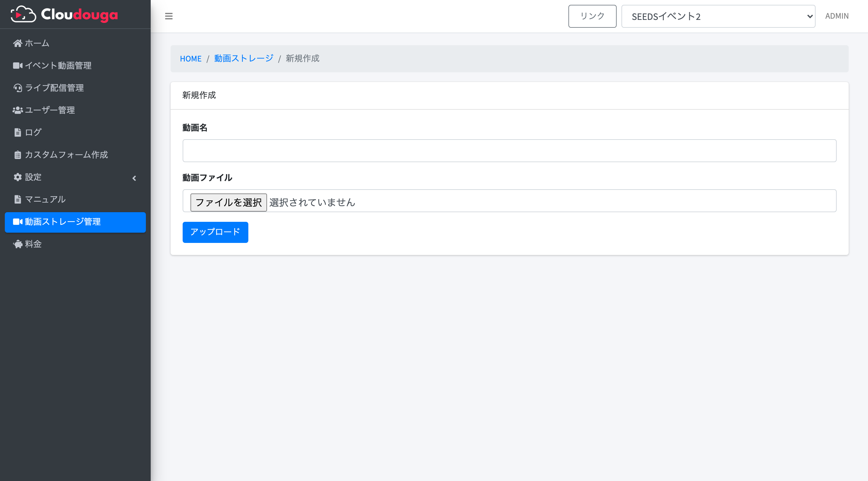Click the 動画ファイル field label

207,178
